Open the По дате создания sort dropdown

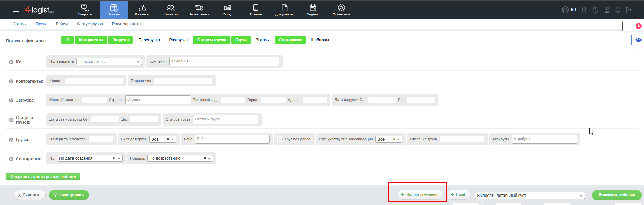(x=89, y=158)
